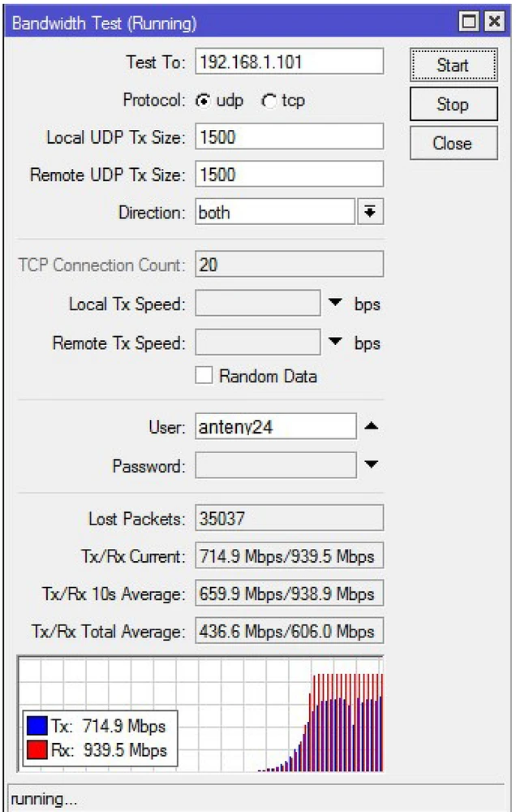Click the Local UDP Tx Size field
The height and width of the screenshot is (812, 516).
(x=289, y=137)
